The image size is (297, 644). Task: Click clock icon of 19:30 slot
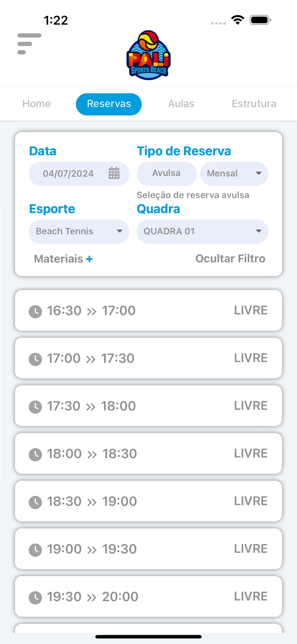coord(35,597)
